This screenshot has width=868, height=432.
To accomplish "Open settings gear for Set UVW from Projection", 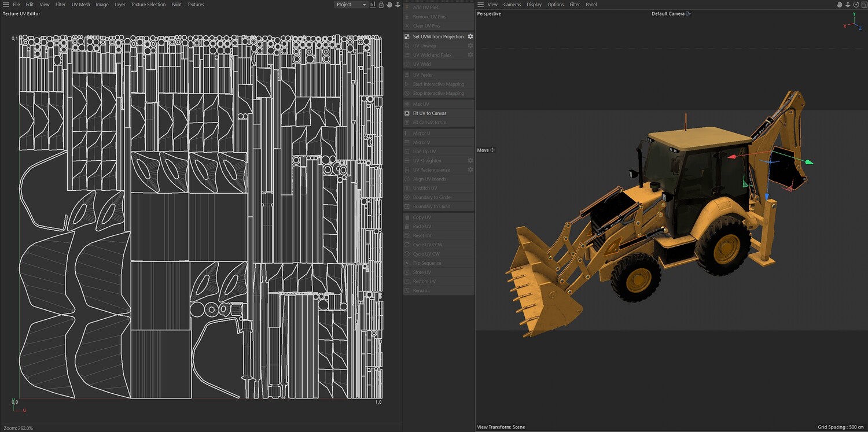I will (470, 36).
